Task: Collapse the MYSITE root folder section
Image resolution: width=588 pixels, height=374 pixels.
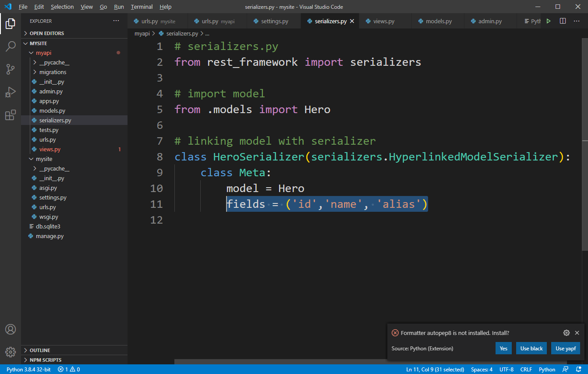Action: click(74, 43)
